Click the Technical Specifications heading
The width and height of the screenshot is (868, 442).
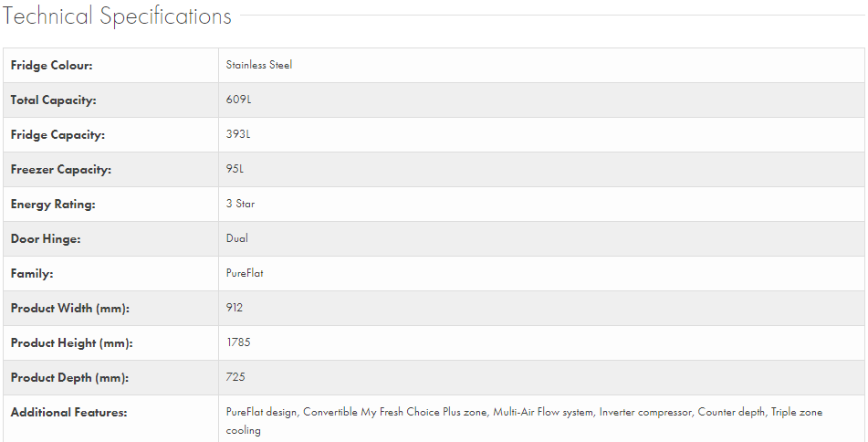coord(118,16)
